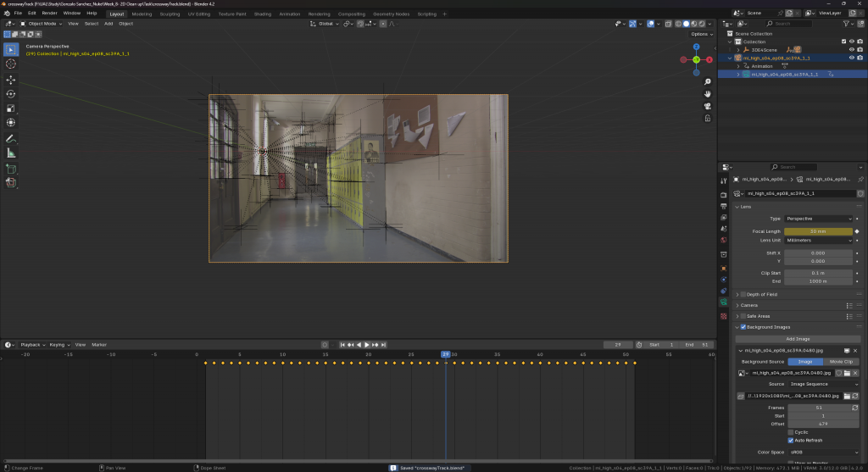Open the Object properties tab
The image size is (868, 472).
724,269
